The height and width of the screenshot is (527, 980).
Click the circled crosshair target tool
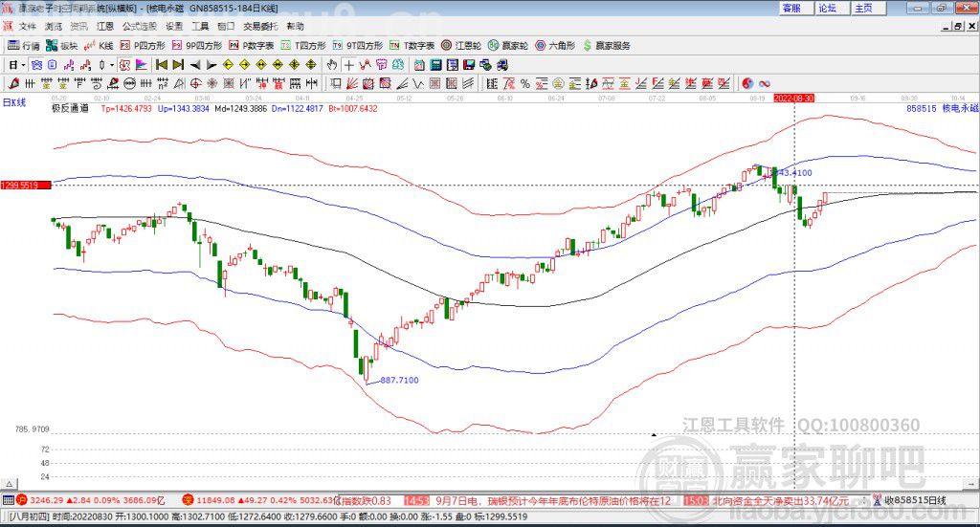(x=195, y=83)
